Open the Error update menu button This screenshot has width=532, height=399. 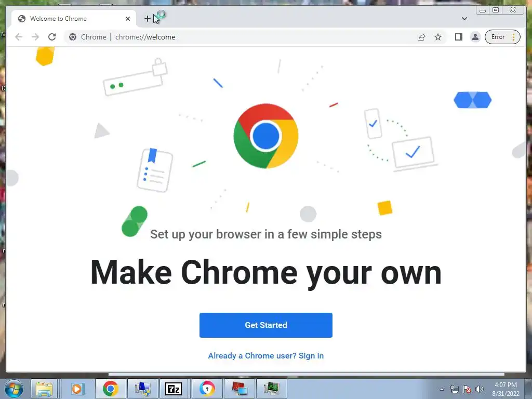pyautogui.click(x=502, y=37)
